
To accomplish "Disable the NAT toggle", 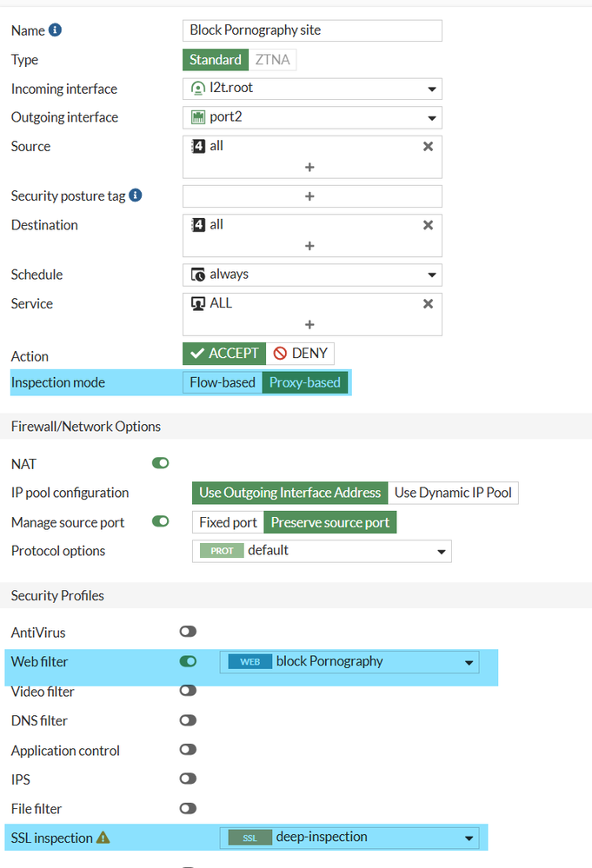I will tap(161, 464).
